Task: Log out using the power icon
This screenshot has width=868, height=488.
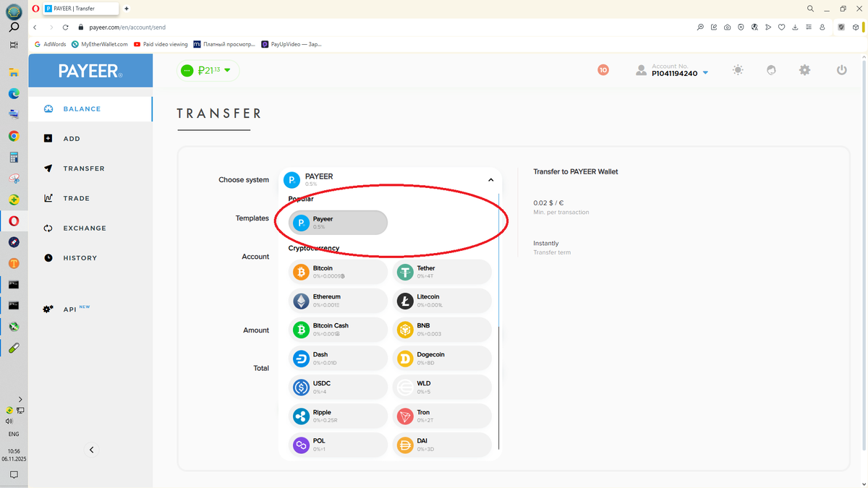Action: [x=841, y=70]
